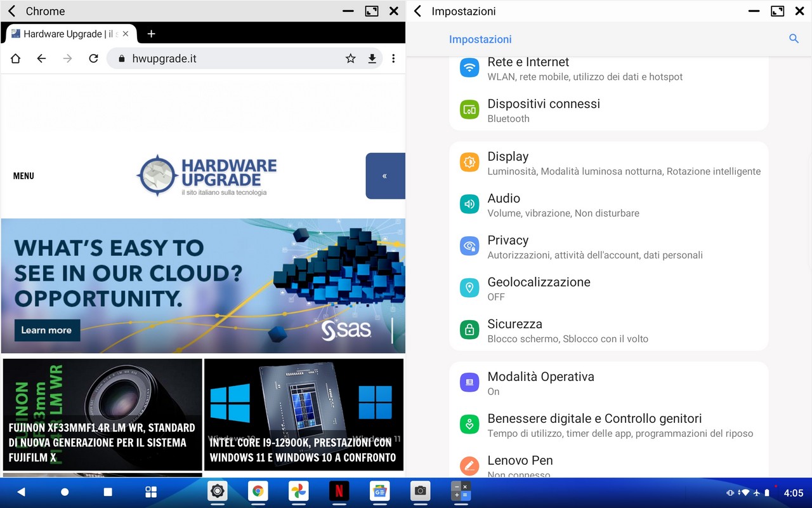Open Audio settings
Viewport: 812px width, 508px height.
click(x=608, y=204)
